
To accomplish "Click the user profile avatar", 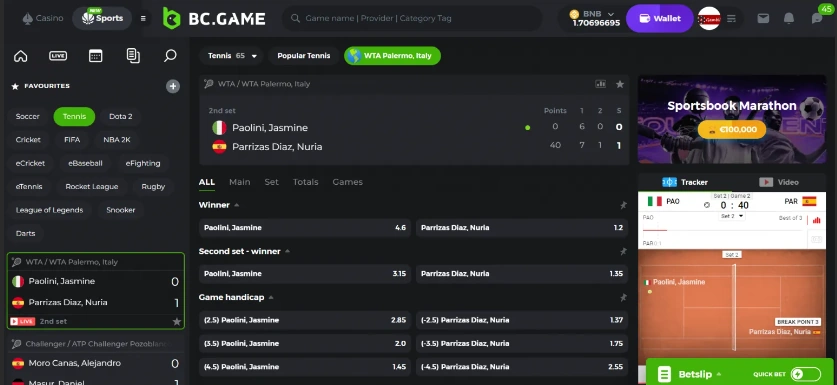I will tap(709, 18).
